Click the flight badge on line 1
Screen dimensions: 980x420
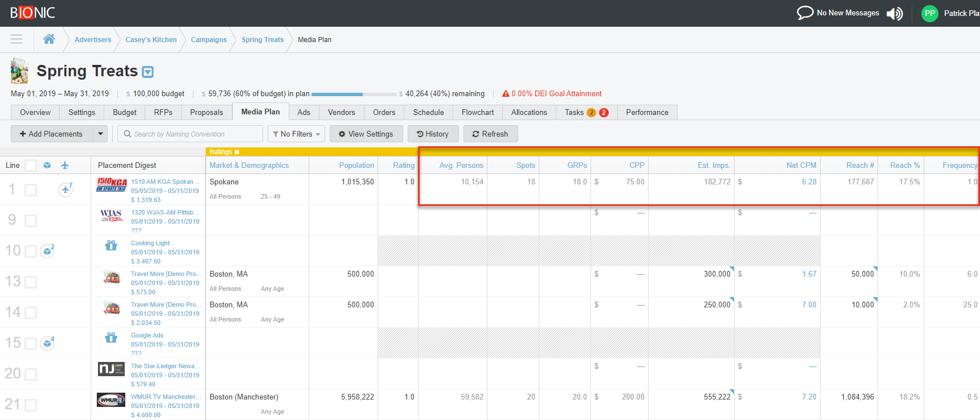point(65,189)
